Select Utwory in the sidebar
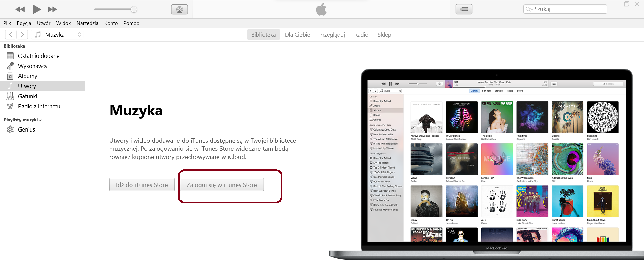The image size is (644, 260). [42, 86]
